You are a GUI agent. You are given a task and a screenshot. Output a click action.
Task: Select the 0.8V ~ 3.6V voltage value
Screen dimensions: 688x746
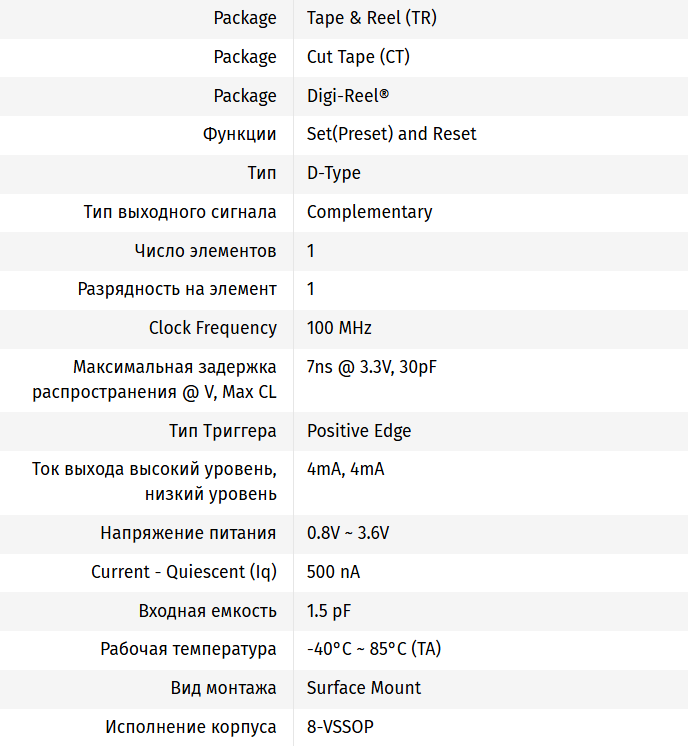[x=347, y=533]
